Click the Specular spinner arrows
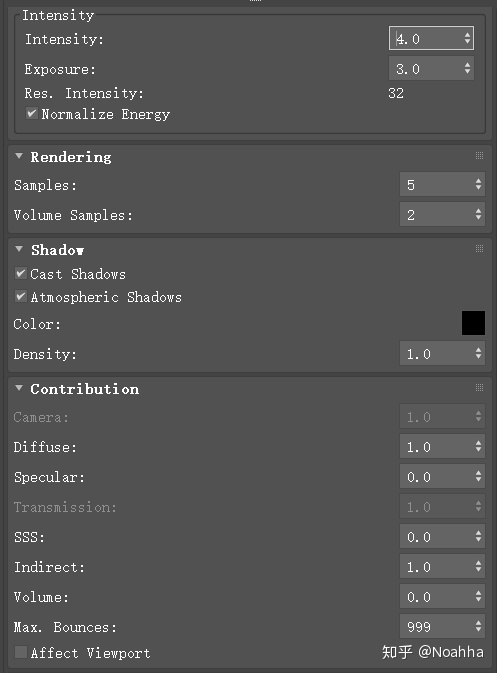The width and height of the screenshot is (497, 673). click(479, 476)
